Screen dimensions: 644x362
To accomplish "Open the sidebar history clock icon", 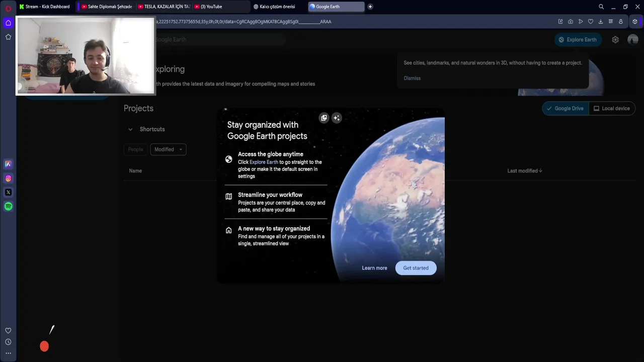I will (x=8, y=342).
